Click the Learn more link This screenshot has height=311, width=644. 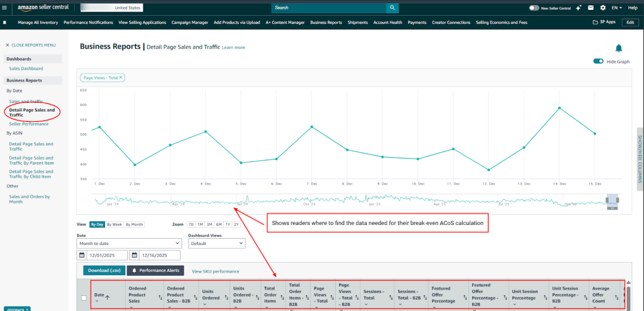click(233, 48)
